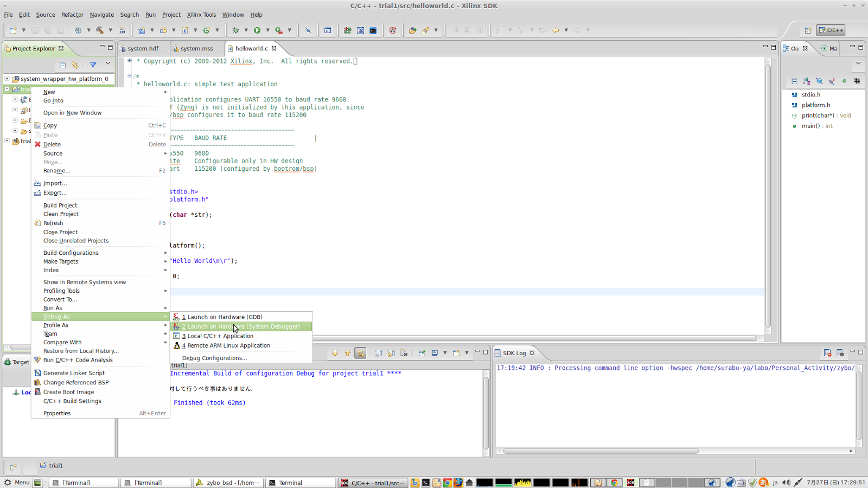Screen dimensions: 868x488
Task: Click the Open Perspective icon
Action: pos(808,30)
